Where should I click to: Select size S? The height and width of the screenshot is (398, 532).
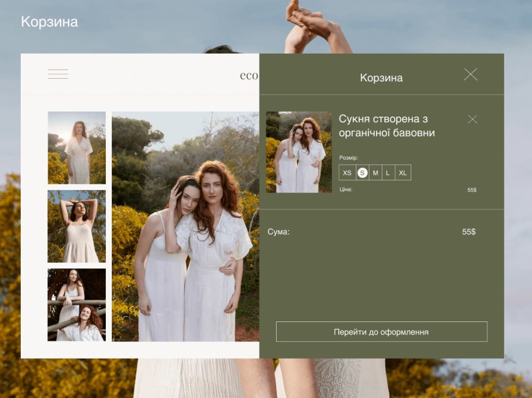[x=362, y=173]
